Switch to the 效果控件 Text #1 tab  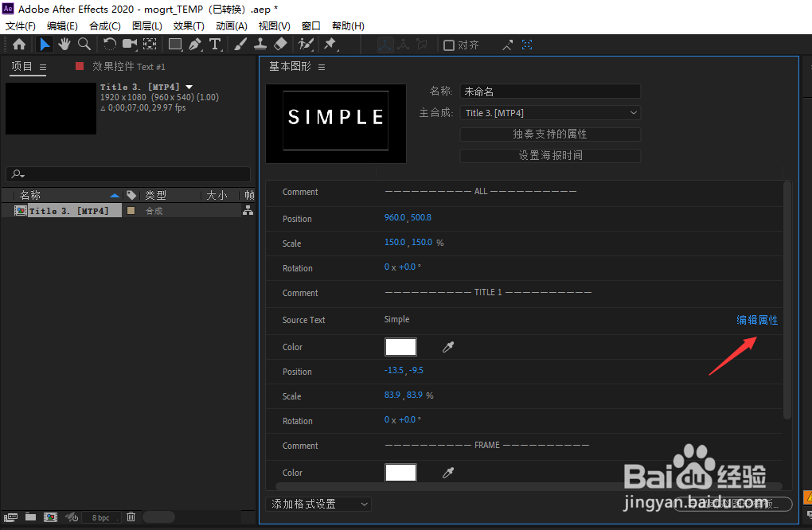[x=128, y=66]
